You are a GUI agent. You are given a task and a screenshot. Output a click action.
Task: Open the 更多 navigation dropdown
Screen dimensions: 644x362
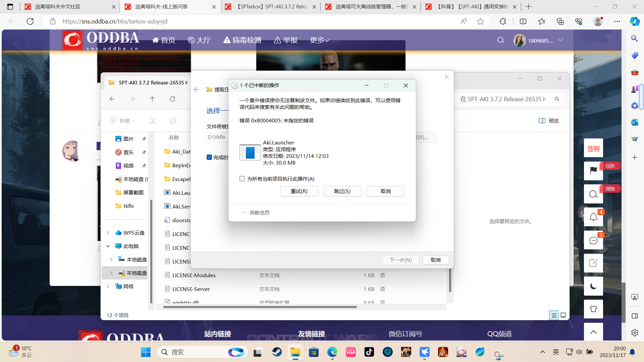point(319,40)
